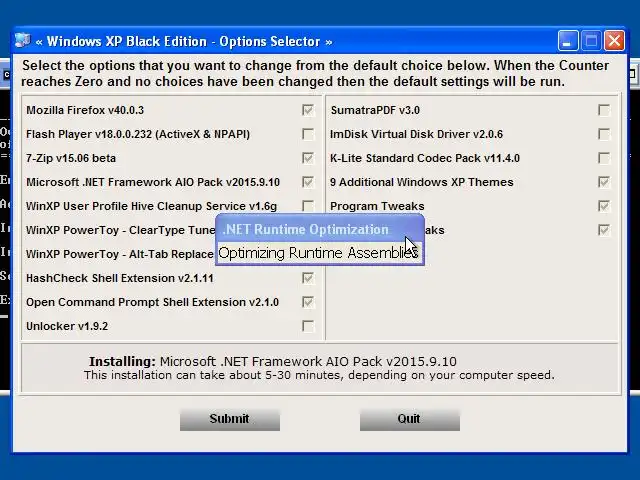Toggle HashCheck Shell Extension checkbox
The width and height of the screenshot is (640, 480).
308,278
